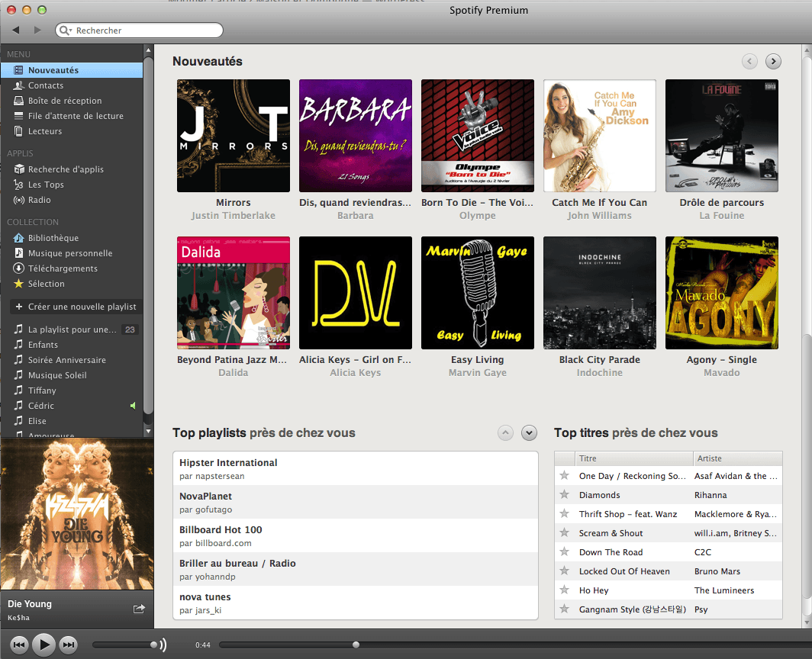Show next Nouveautés page arrow

click(773, 61)
